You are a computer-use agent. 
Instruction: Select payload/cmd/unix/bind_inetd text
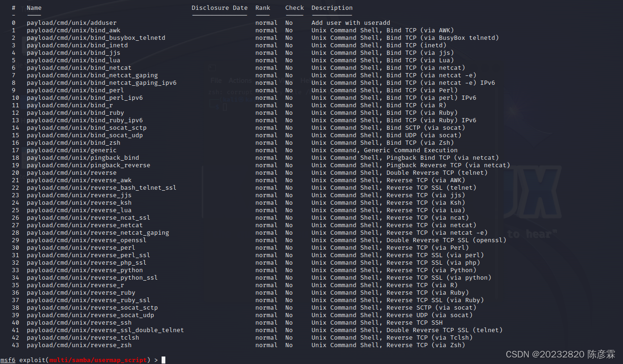77,45
